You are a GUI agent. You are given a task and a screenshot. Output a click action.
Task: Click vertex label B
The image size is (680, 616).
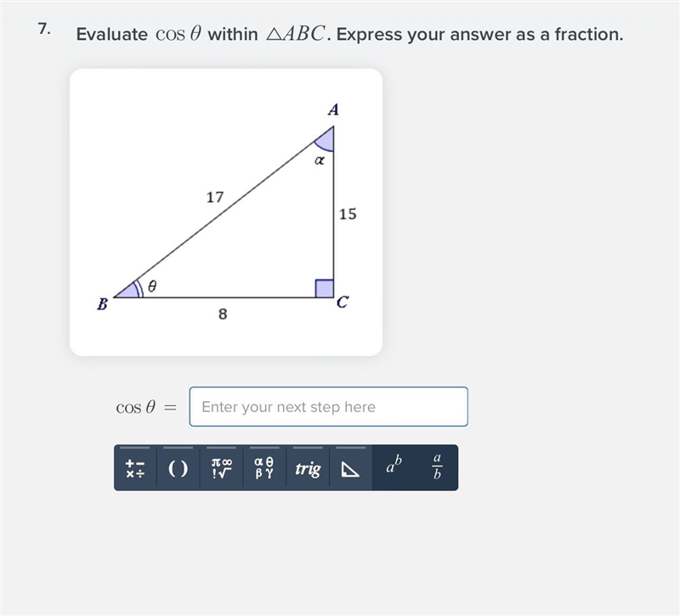(x=102, y=304)
